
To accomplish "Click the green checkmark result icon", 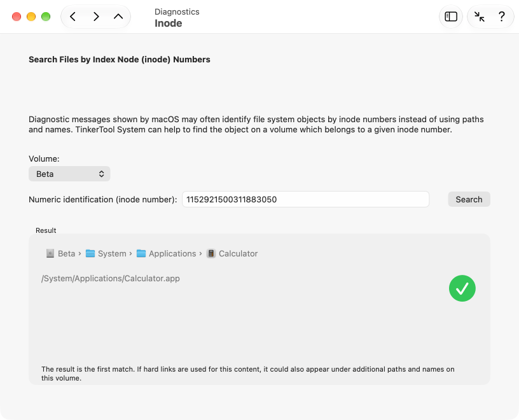I will 462,288.
